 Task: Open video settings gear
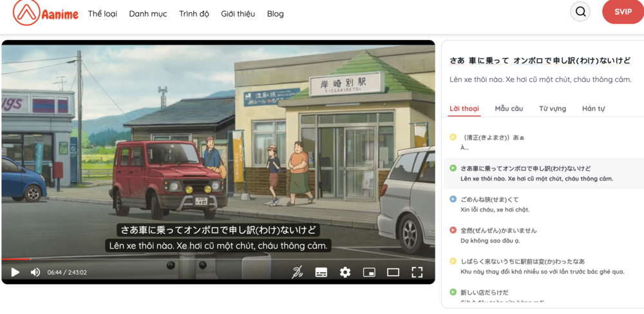[345, 272]
